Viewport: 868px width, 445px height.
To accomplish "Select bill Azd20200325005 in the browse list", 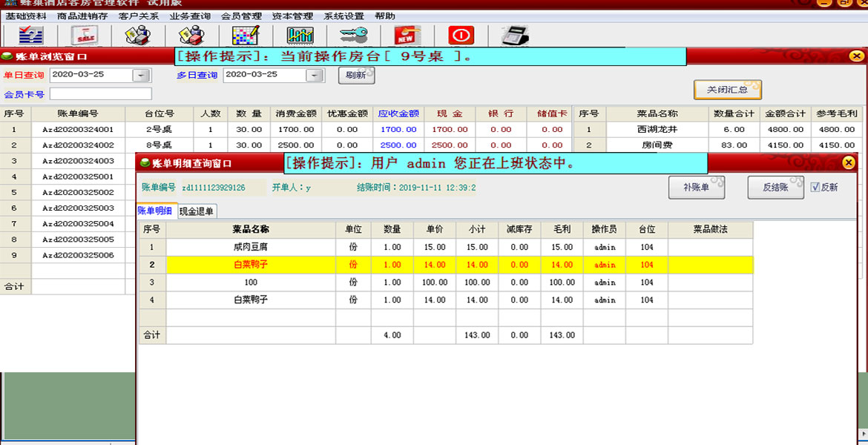I will tap(78, 240).
